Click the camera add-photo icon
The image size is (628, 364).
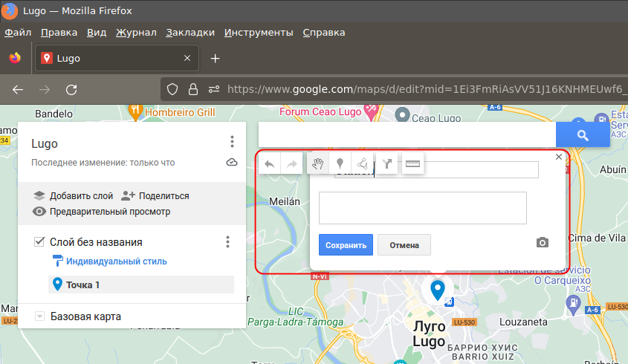(x=543, y=242)
